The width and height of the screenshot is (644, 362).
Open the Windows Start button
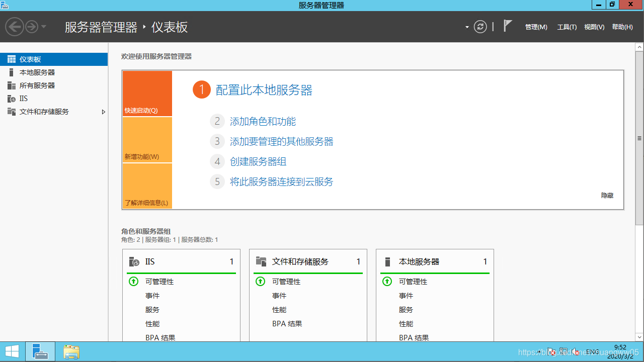(12, 351)
